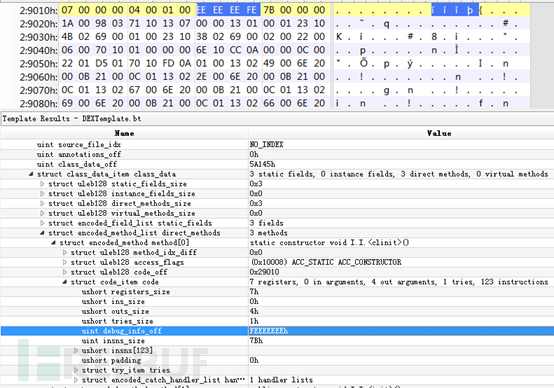Expand ushort insns[123] array
This screenshot has height=388, width=554.
tap(76, 351)
